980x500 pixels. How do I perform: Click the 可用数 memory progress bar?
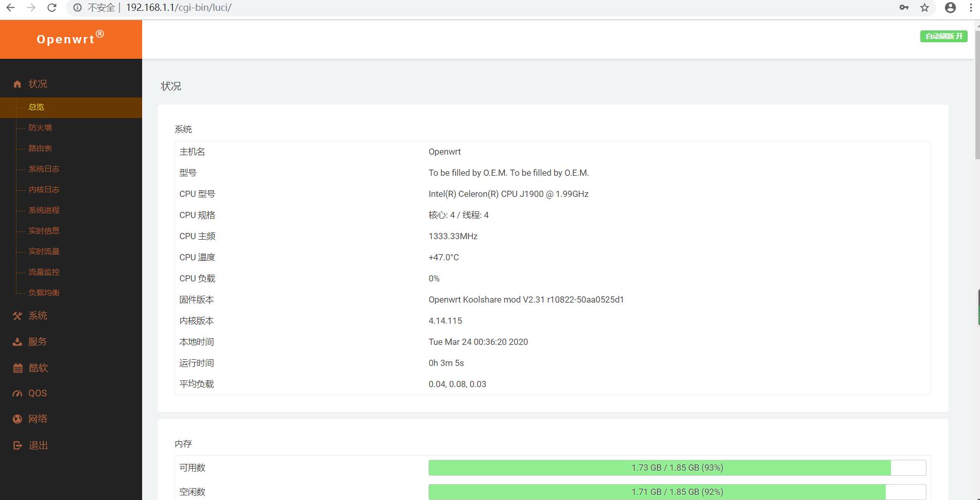pos(677,468)
